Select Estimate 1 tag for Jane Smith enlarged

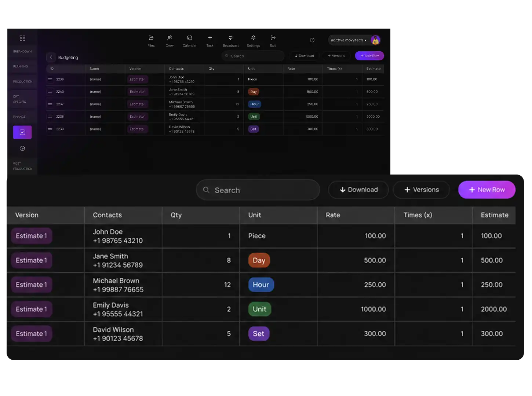32,260
